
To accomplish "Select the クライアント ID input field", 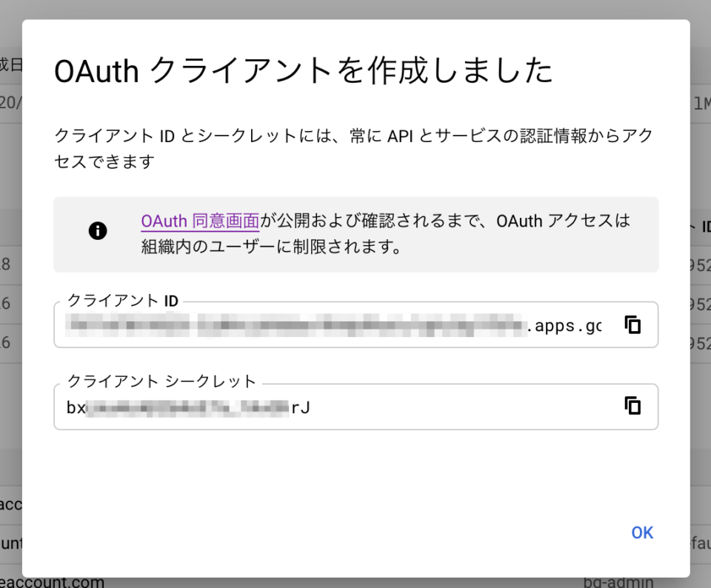I will (296, 324).
